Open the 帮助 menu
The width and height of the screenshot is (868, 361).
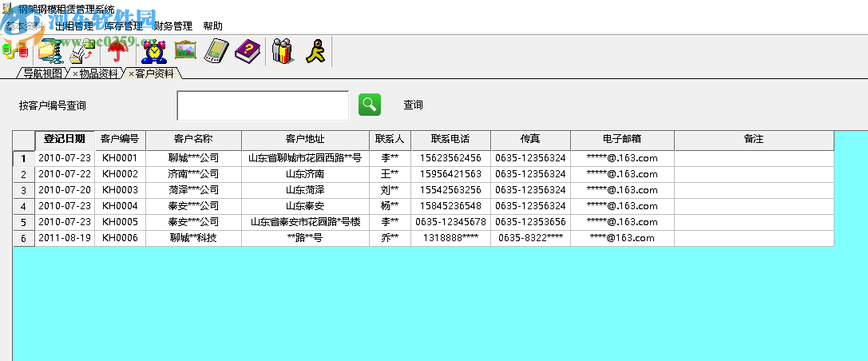tap(213, 26)
